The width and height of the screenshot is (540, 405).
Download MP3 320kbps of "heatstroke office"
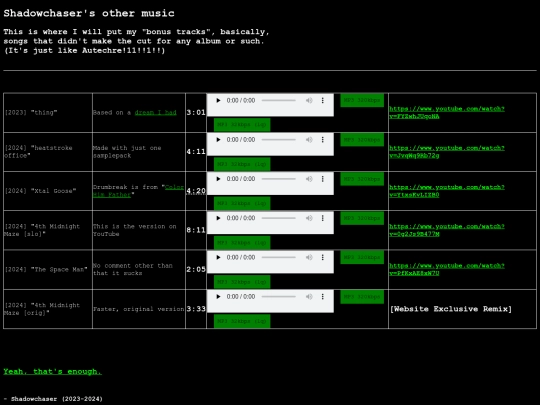[362, 139]
